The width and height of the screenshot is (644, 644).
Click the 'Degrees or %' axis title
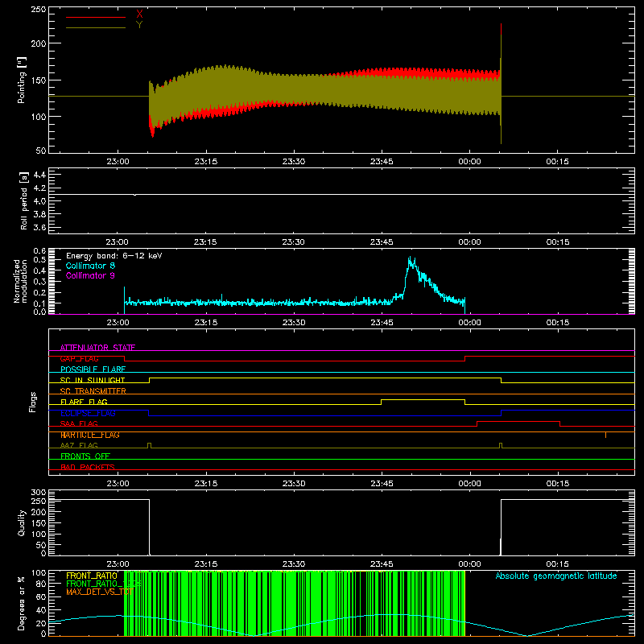tap(22, 603)
